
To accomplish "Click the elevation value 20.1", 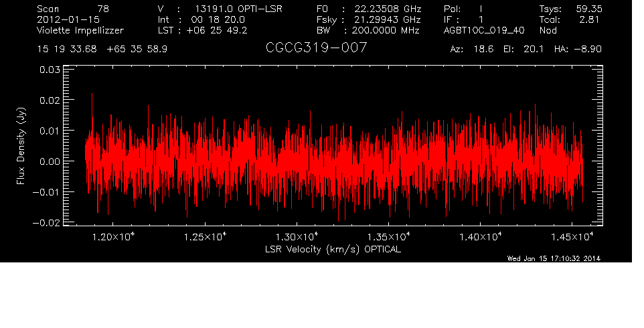I will pos(533,50).
